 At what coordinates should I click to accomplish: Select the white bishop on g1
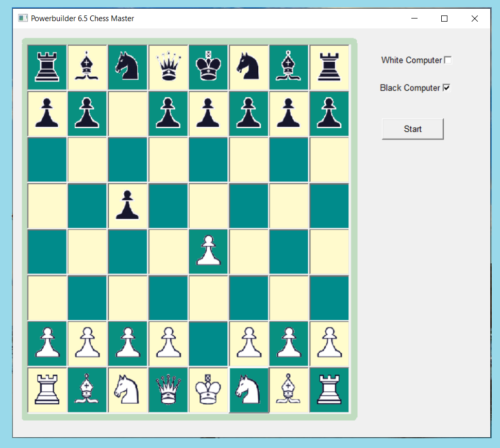point(289,390)
